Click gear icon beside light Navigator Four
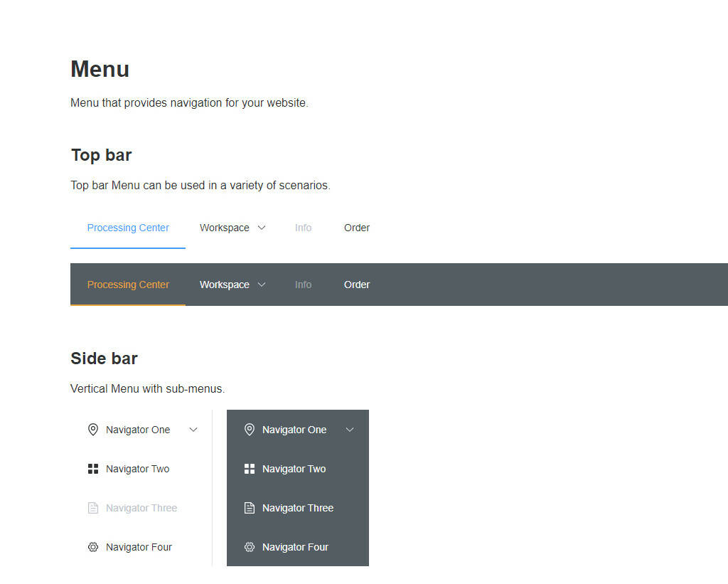 [92, 547]
